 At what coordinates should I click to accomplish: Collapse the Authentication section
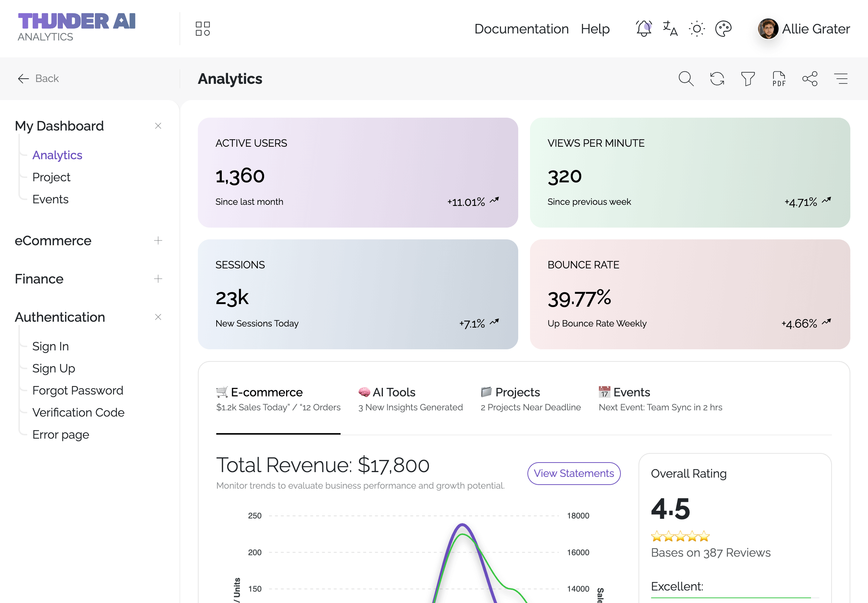coord(158,317)
